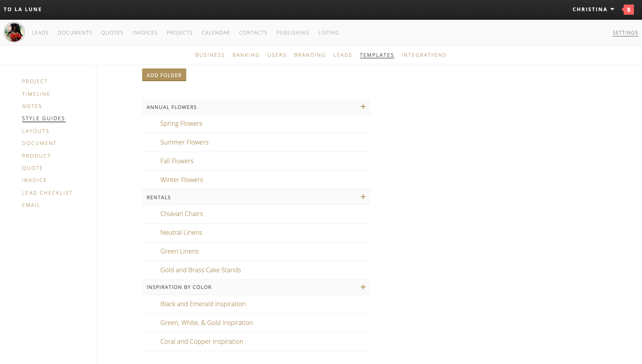Screen dimensions: 642x364
Task: Click the profile avatar photo
Action: 14,32
